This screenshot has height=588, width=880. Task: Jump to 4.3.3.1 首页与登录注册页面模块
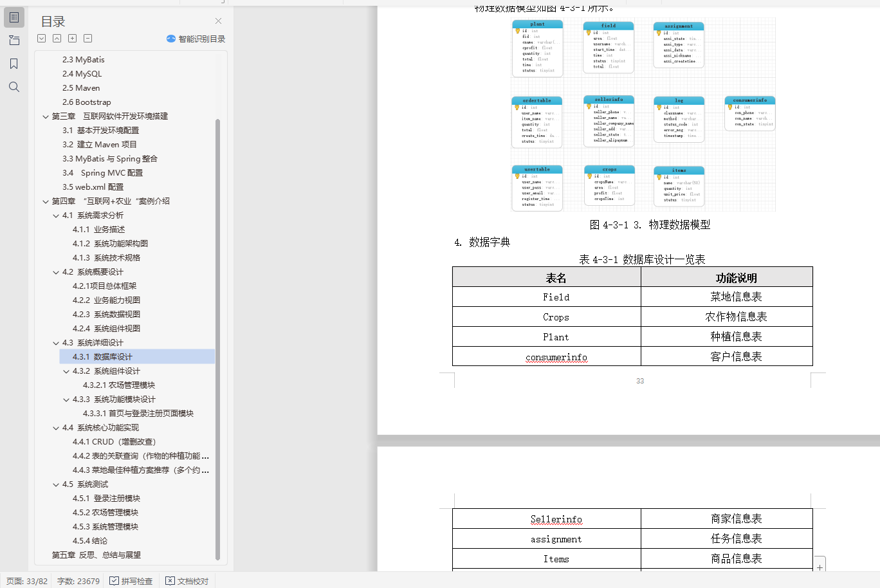138,414
